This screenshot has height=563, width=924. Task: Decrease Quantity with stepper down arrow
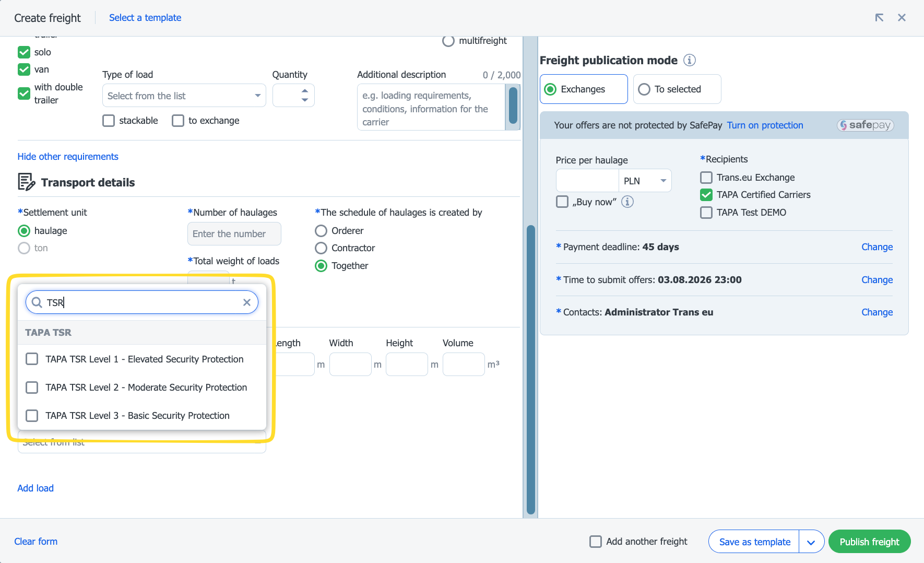pos(305,100)
